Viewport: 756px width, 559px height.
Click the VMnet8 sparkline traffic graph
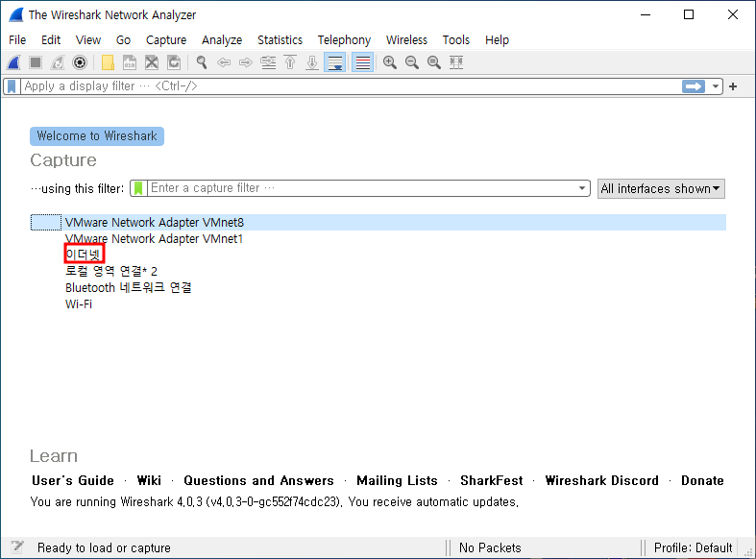46,223
